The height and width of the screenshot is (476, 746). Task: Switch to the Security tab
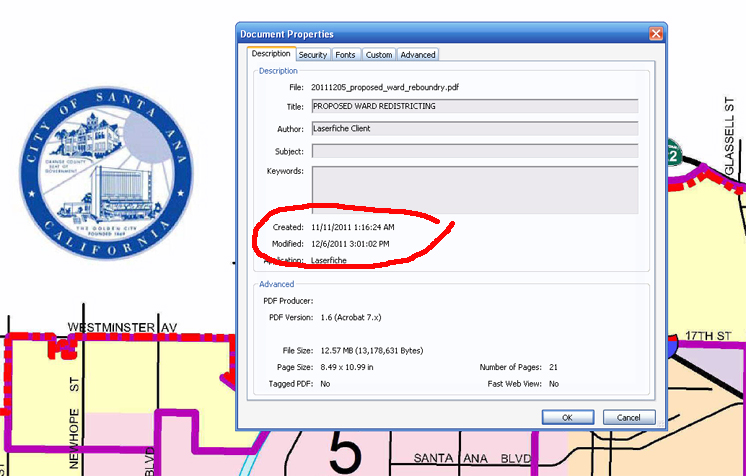pos(312,55)
